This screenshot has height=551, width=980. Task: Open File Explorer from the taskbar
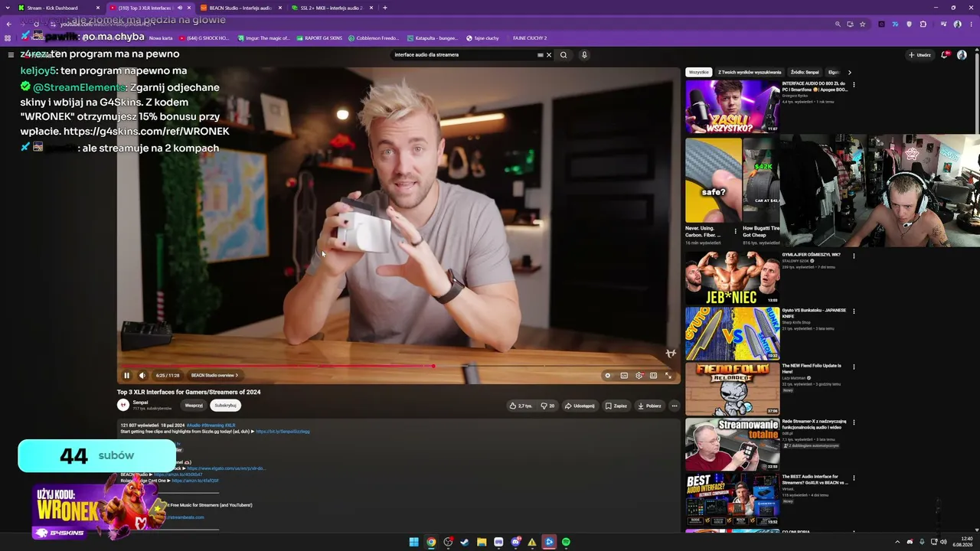point(482,542)
